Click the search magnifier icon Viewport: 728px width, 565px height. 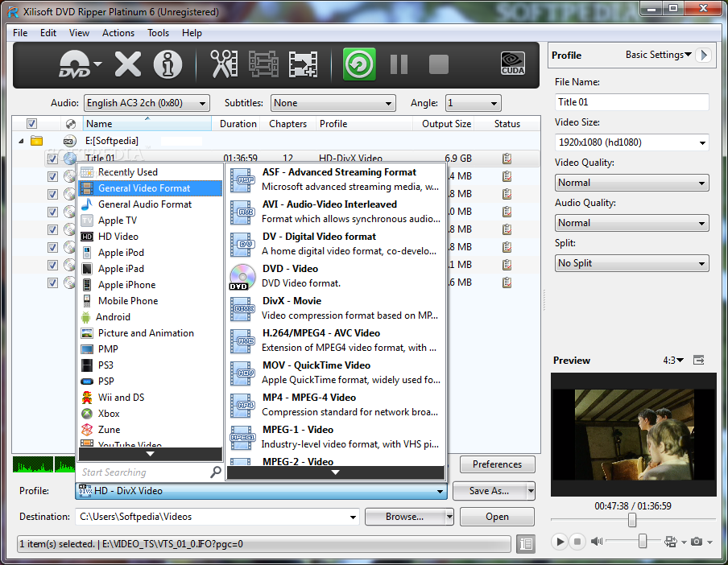coord(216,472)
